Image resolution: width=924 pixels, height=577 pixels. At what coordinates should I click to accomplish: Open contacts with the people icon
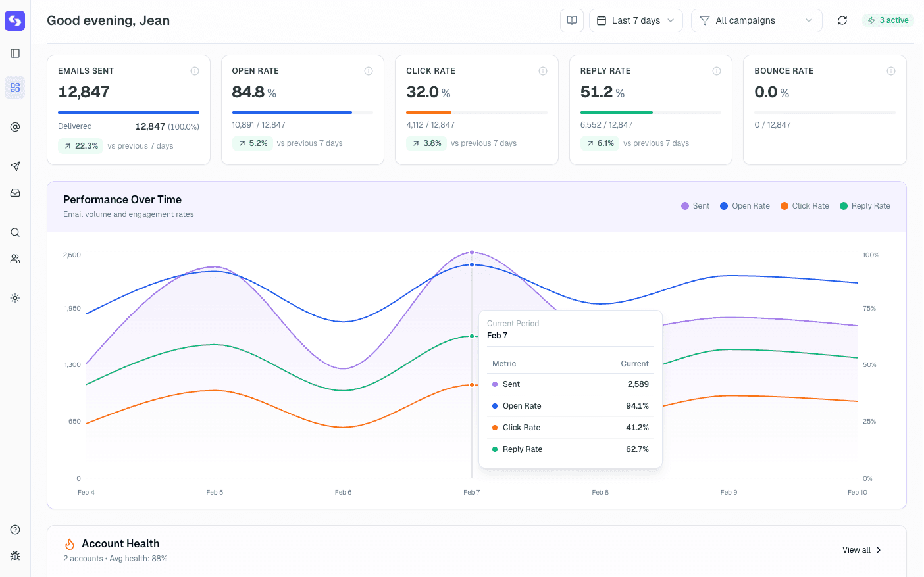(14, 258)
